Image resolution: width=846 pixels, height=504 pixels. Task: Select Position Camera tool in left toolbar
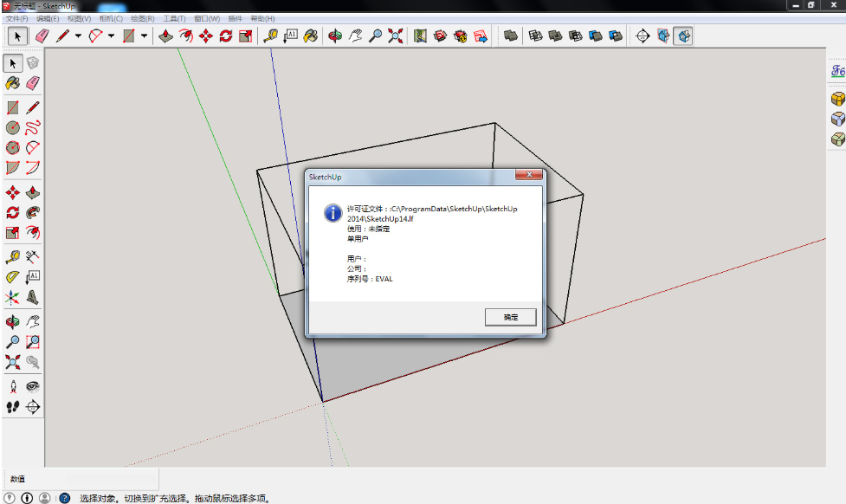pyautogui.click(x=13, y=386)
